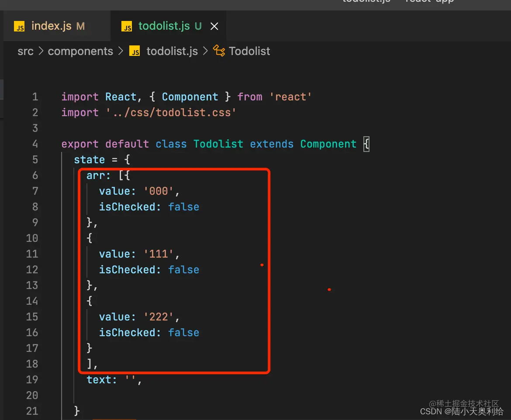The width and height of the screenshot is (511, 420).
Task: Click the Todolist class name on line 4
Action: pyautogui.click(x=218, y=144)
